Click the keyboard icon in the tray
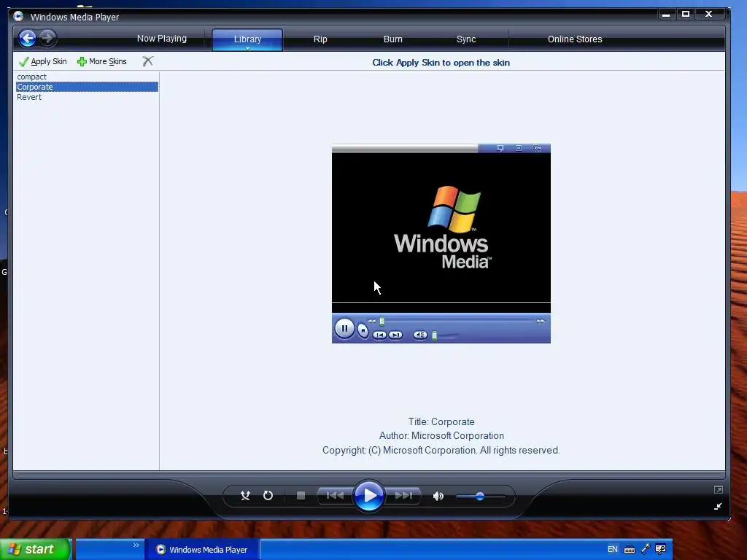Screen dimensions: 747x560 pos(630,550)
